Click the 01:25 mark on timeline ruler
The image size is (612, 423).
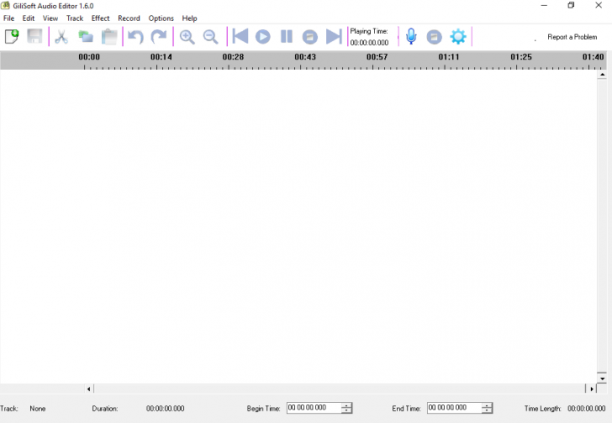tap(521, 57)
